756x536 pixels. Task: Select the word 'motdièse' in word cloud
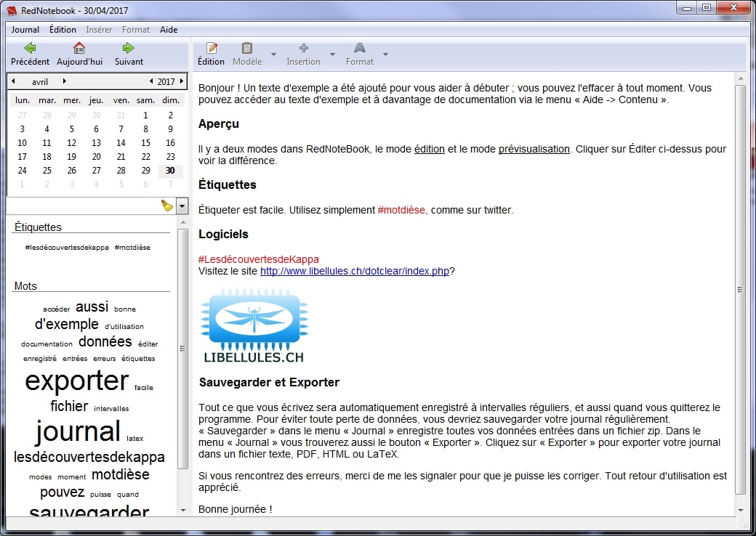point(121,474)
